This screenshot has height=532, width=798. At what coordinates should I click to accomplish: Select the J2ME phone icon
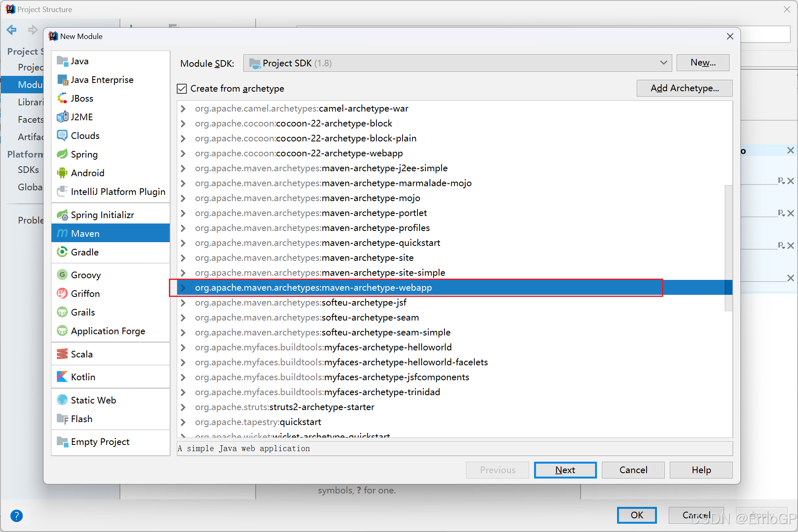point(62,117)
